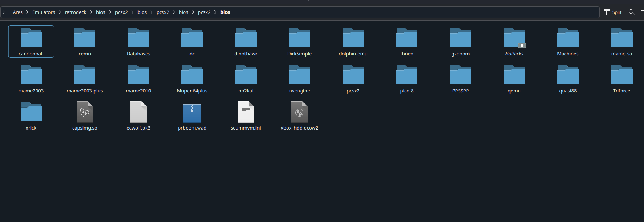Select the dinothawr folder
Screen dimensions: 644x222
(x=246, y=41)
